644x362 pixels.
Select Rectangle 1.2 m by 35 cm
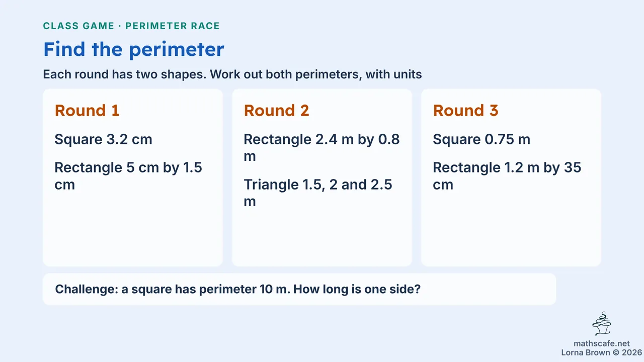tap(507, 176)
